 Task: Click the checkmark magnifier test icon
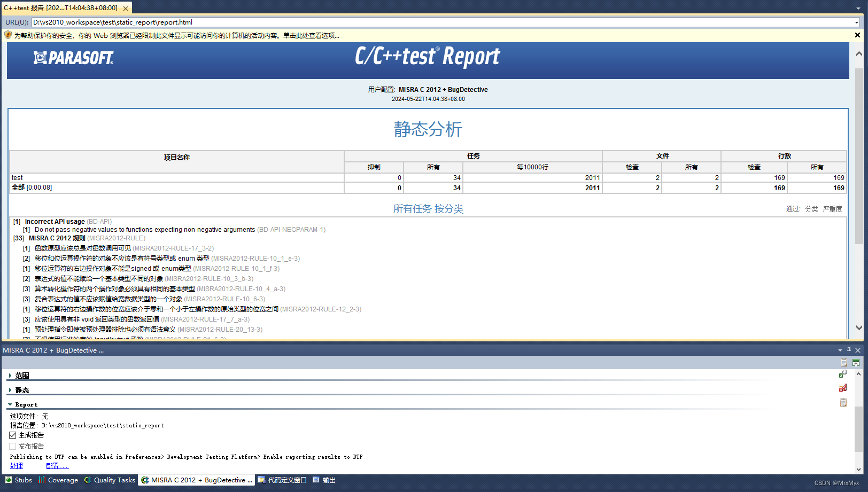point(843,374)
